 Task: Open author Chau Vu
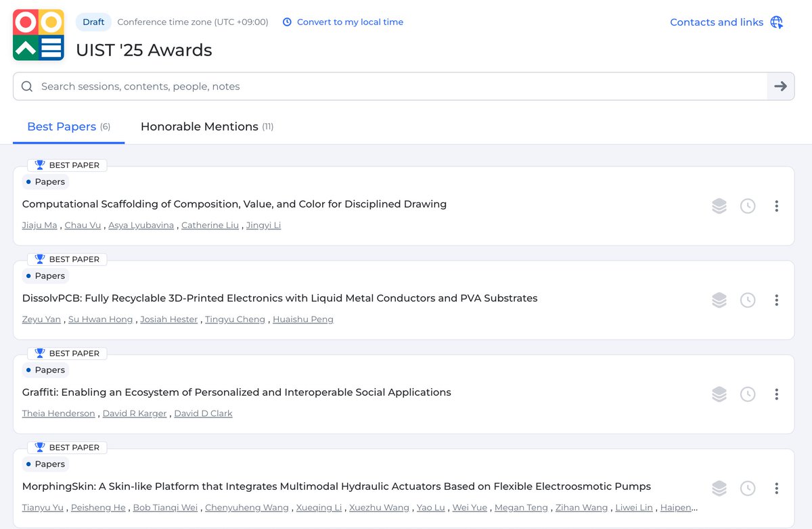(x=83, y=225)
